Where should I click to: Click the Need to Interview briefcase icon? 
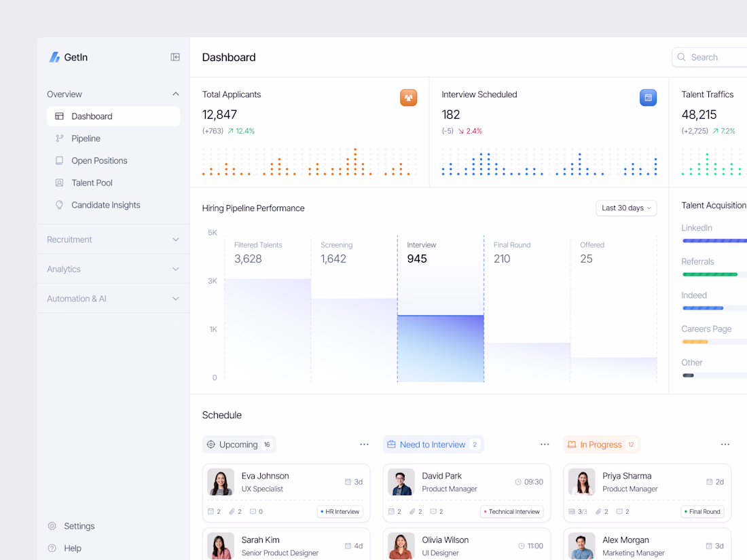pos(391,445)
